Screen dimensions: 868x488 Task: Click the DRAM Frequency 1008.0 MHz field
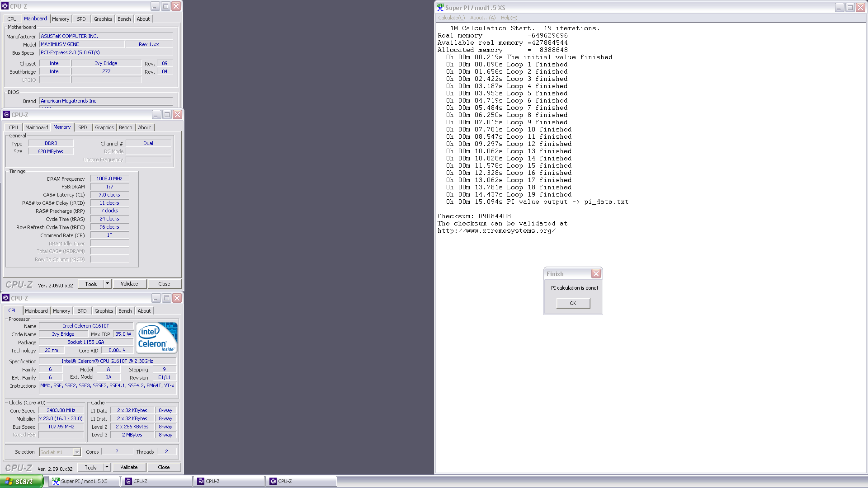pyautogui.click(x=109, y=178)
